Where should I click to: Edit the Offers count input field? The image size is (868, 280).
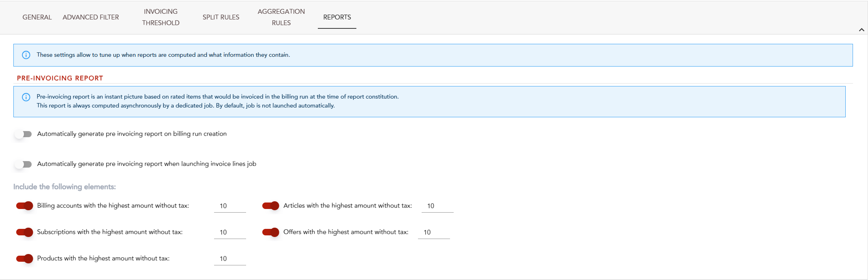coord(433,233)
